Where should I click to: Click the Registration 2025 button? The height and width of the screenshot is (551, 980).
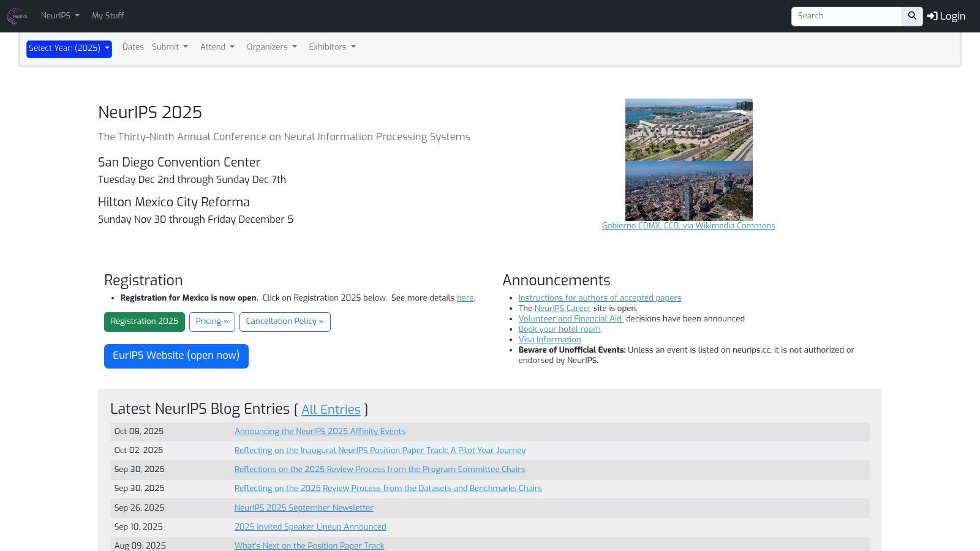pos(145,321)
